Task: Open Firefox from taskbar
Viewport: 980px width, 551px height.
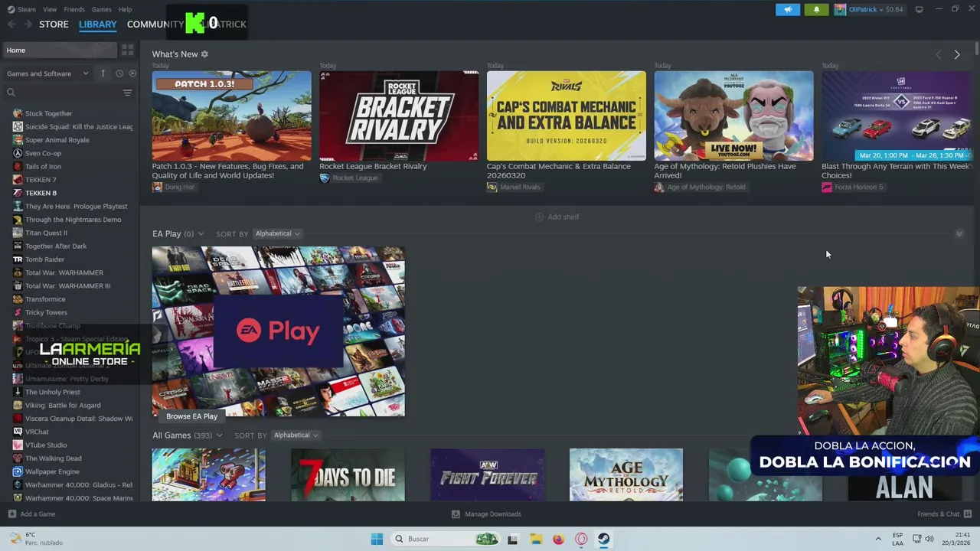Action: 558,539
